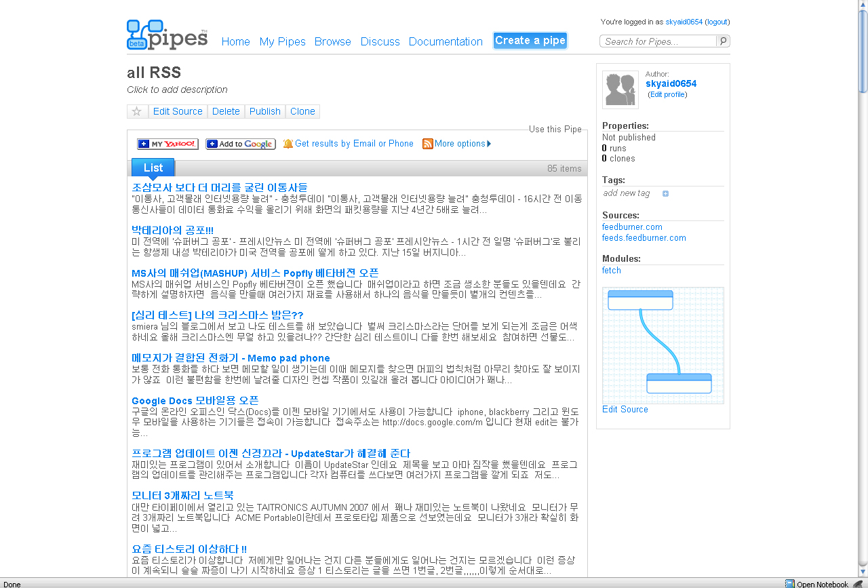This screenshot has height=588, width=868.
Task: Open the 모니터 3개짜리 노트북 article
Action: (x=182, y=496)
